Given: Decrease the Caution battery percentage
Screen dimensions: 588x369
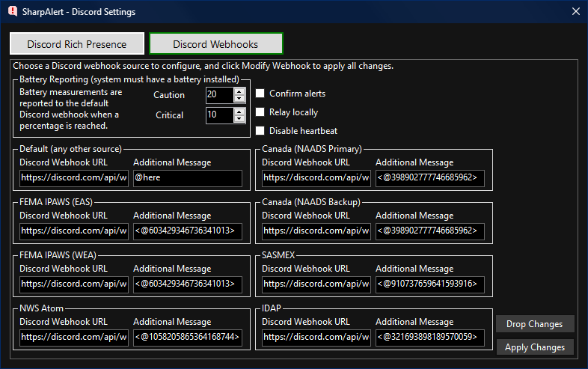Looking at the screenshot, I should click(239, 99).
